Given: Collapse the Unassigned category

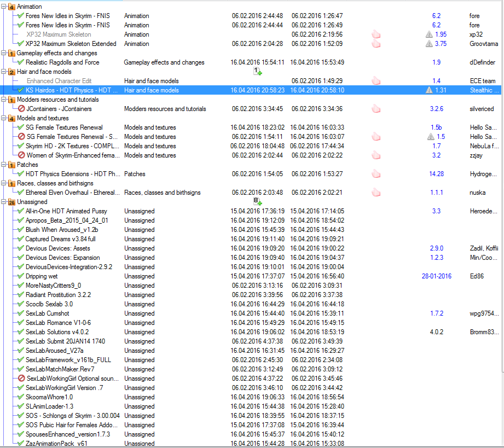Looking at the screenshot, I should [3, 202].
